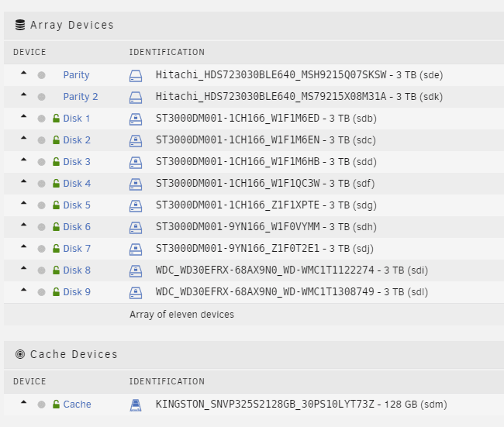Click the drive icon for WDC Disk 9
The height and width of the screenshot is (427, 504).
136,293
